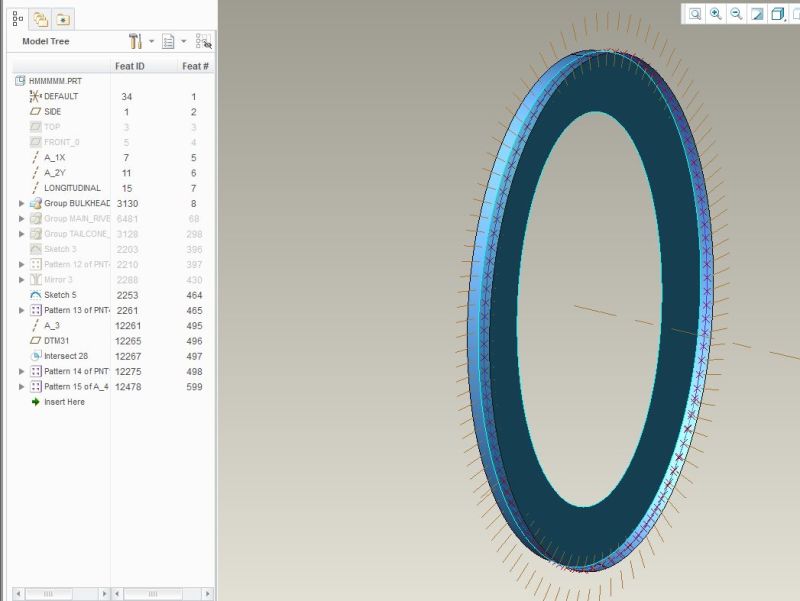Click the Feat ID column header
Viewport: 800px width, 601px height.
click(130, 66)
